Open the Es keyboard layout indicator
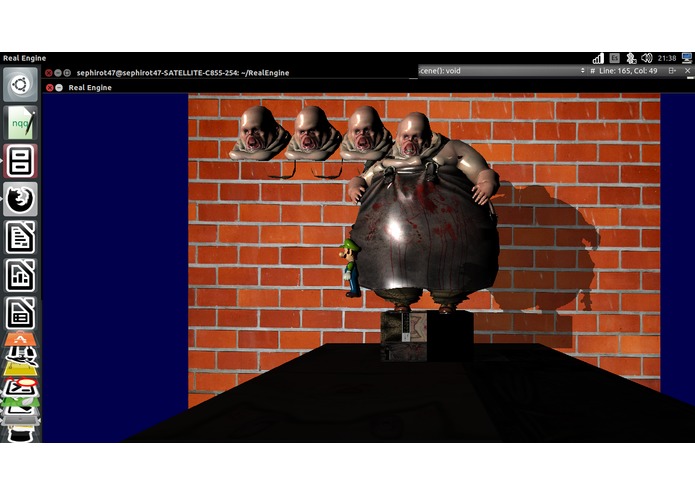This screenshot has height=494, width=695. (x=614, y=58)
